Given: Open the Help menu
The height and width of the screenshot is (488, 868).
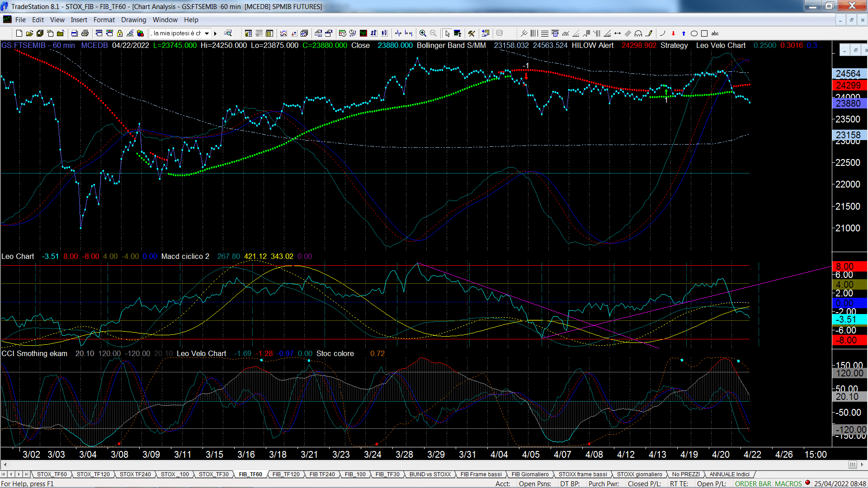Looking at the screenshot, I should coord(191,20).
